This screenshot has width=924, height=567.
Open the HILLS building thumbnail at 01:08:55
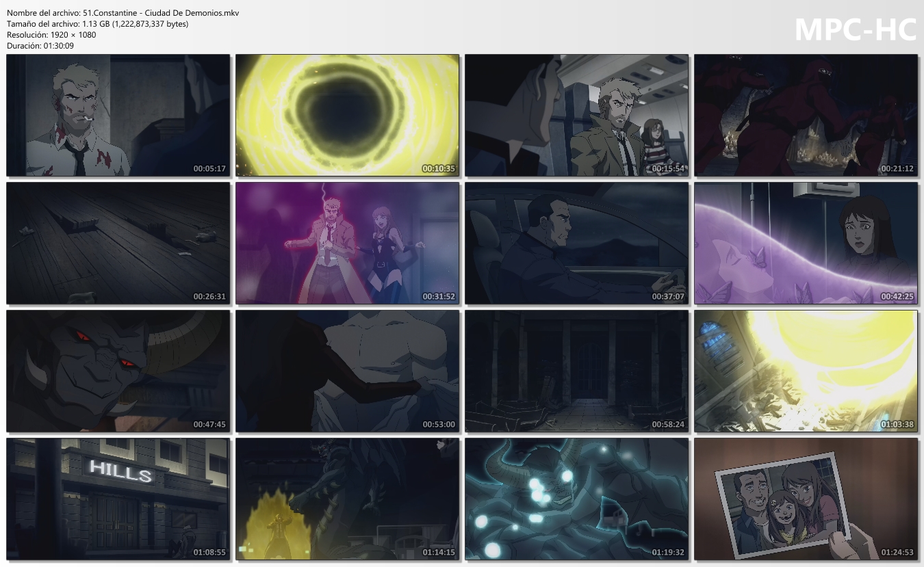point(118,499)
